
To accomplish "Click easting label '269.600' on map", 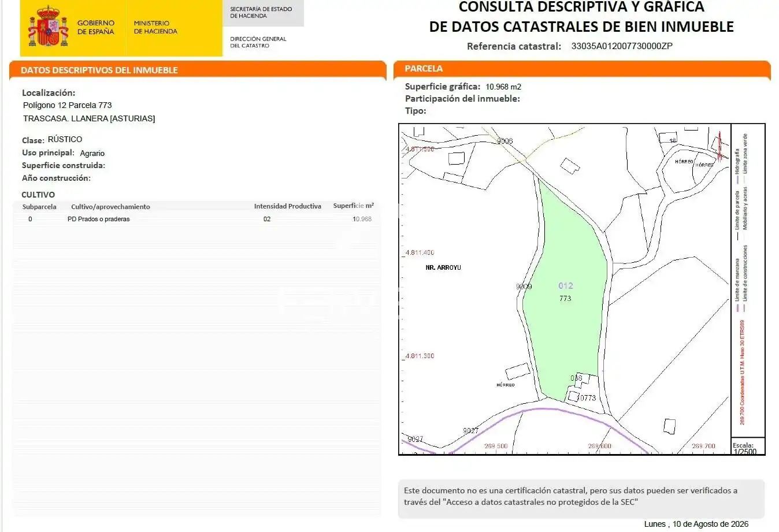I will [600, 447].
